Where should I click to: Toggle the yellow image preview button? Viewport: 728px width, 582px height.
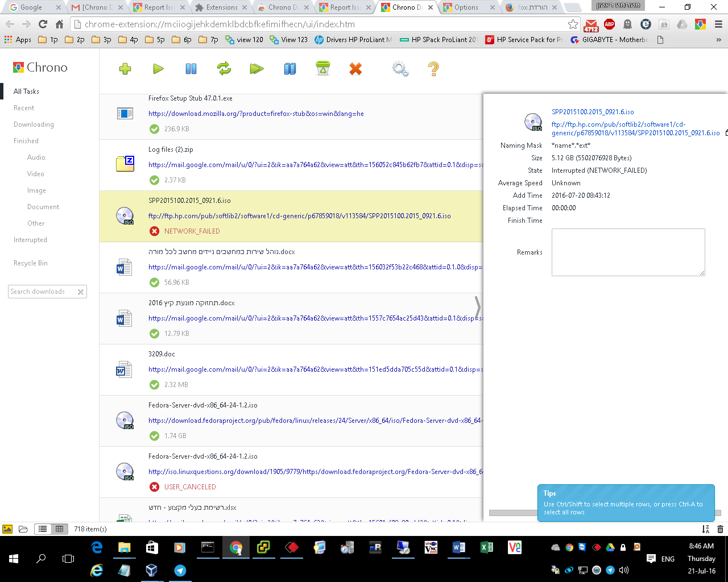(x=7, y=529)
